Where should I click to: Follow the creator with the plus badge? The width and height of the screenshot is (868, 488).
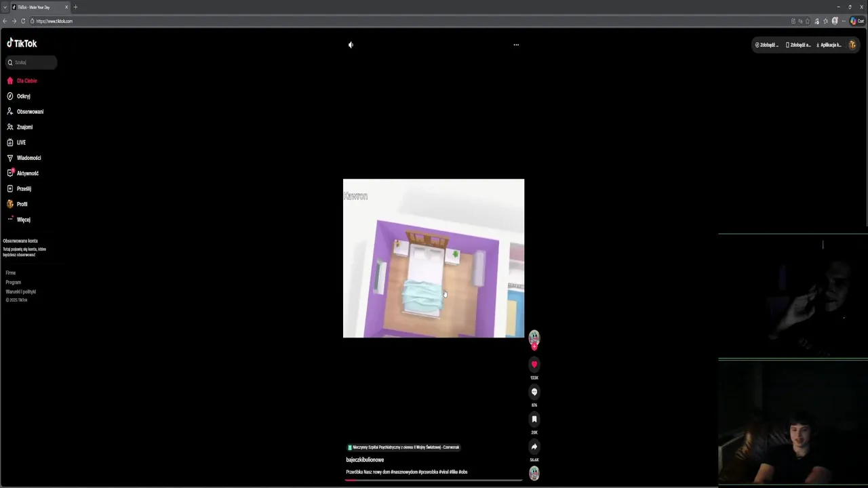click(534, 346)
